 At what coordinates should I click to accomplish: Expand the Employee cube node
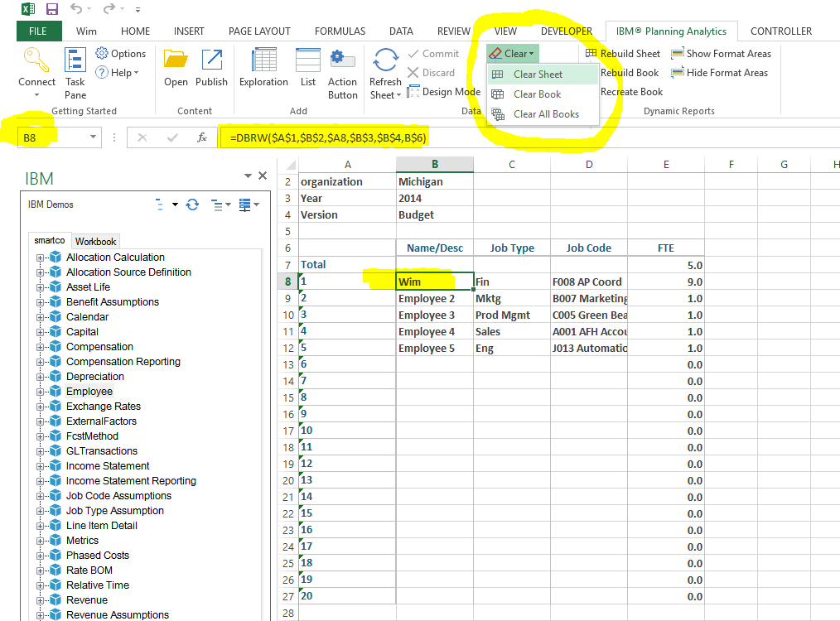pyautogui.click(x=40, y=392)
